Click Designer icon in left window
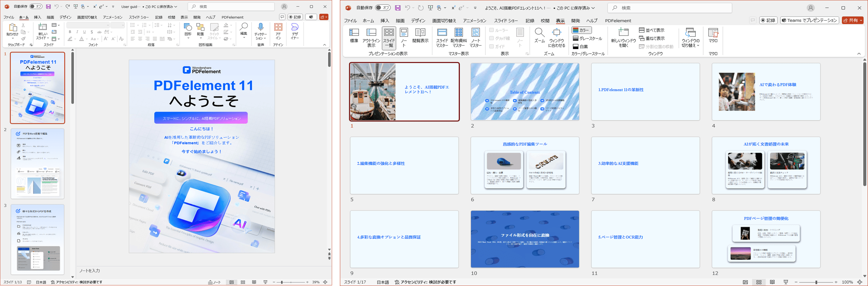This screenshot has width=868, height=286. (295, 27)
